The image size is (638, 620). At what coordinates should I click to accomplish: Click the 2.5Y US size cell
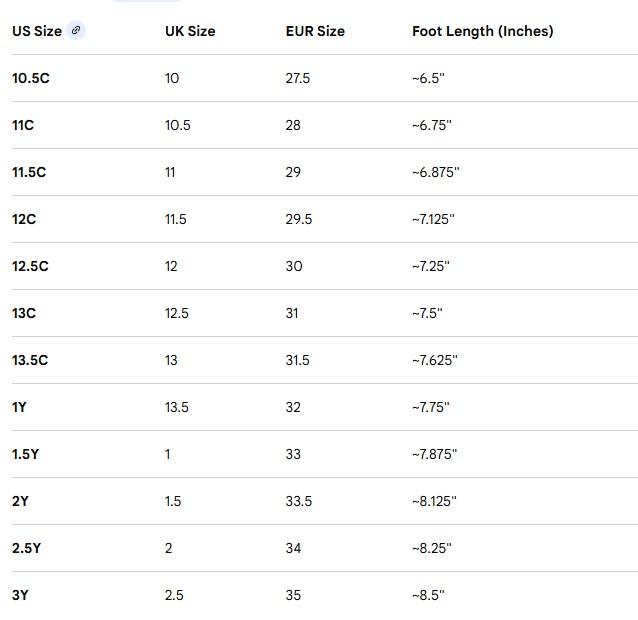(x=26, y=548)
